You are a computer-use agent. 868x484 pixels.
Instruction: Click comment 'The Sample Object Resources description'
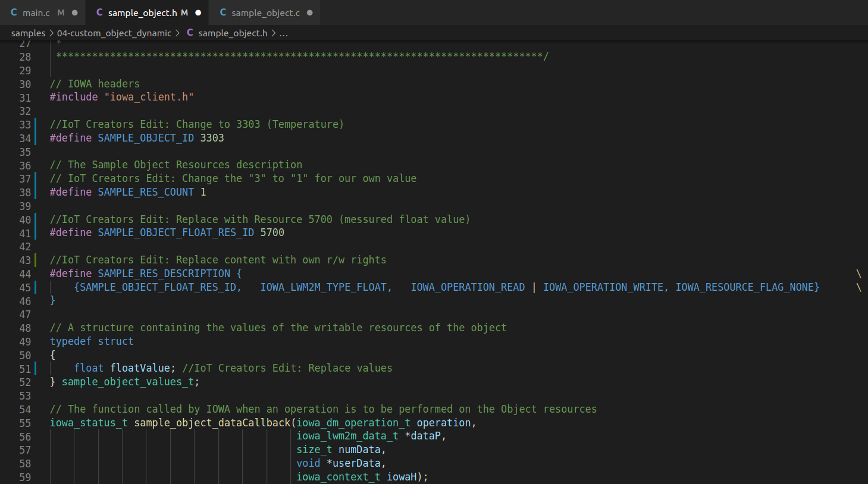[185, 165]
